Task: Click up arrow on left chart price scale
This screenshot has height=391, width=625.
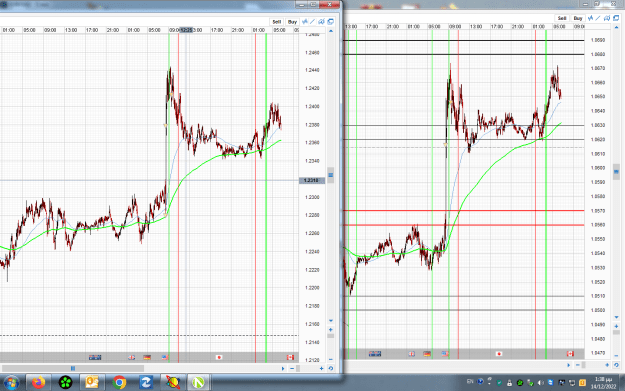Action: click(x=330, y=31)
